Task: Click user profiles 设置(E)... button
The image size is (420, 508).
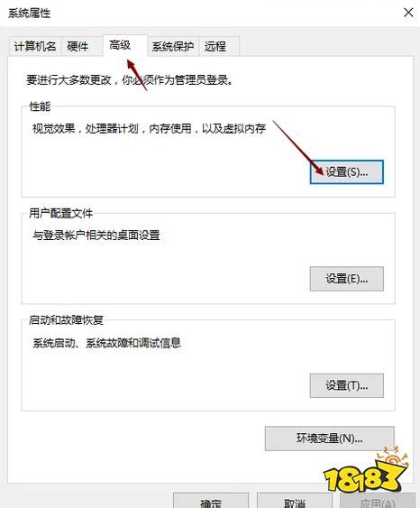Action: [347, 279]
